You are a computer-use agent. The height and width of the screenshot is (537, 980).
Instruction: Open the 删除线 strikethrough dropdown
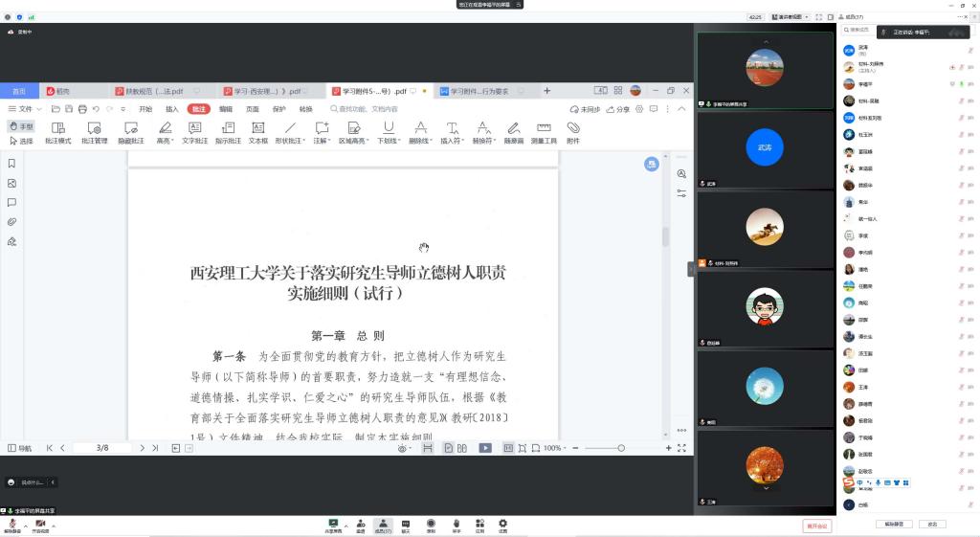click(421, 133)
